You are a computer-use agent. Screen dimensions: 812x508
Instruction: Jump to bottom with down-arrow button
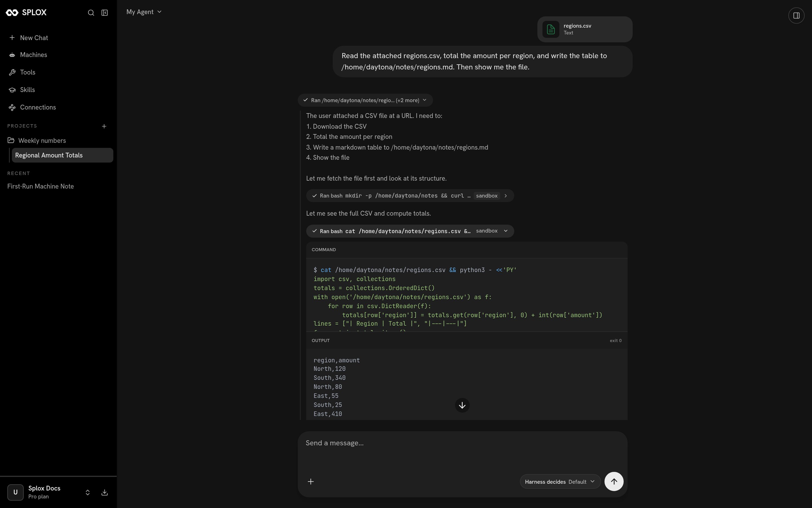pyautogui.click(x=462, y=405)
